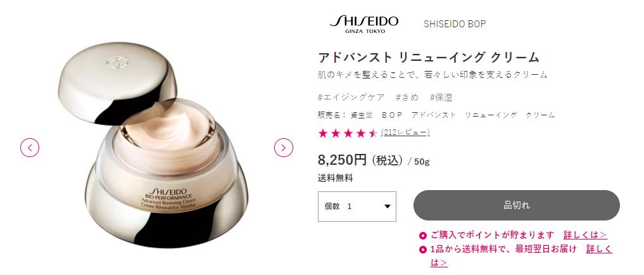Select the #エイジングケア hashtag
Screen dimensions: 644x275
351,98
